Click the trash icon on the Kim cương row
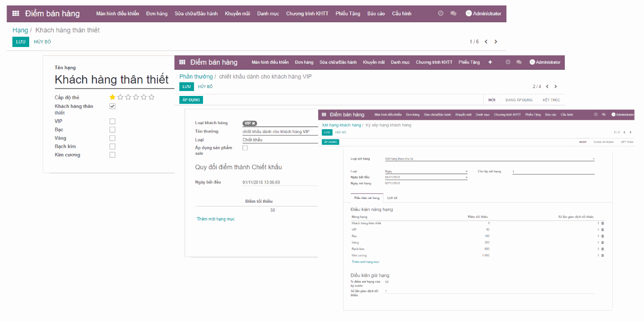 pyautogui.click(x=602, y=256)
